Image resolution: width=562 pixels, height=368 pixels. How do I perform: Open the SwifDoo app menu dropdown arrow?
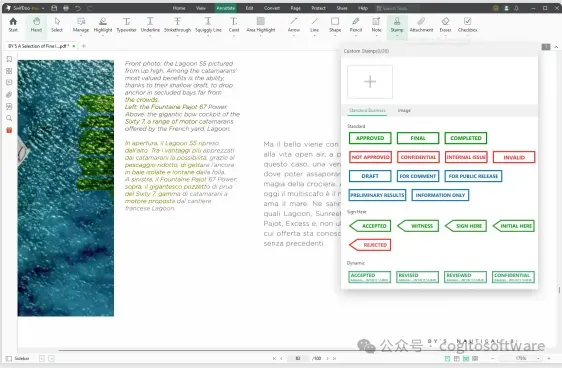coord(43,8)
